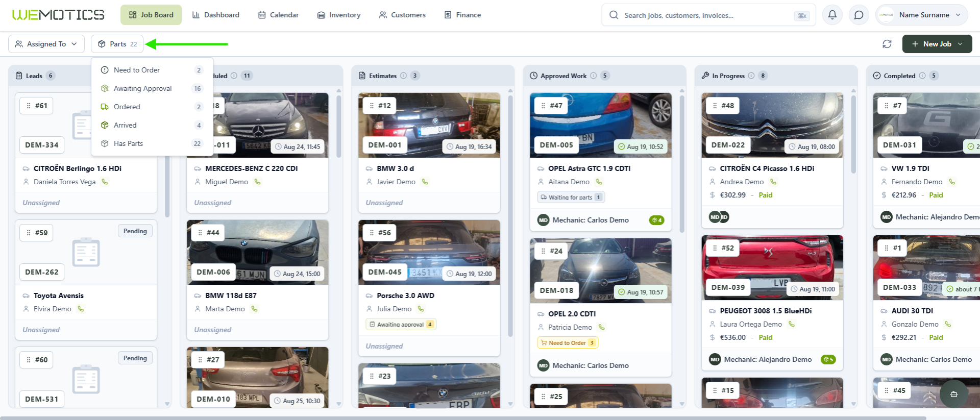Click the Awaiting approval tag on Porsche card
The image size is (980, 420).
[x=401, y=324]
